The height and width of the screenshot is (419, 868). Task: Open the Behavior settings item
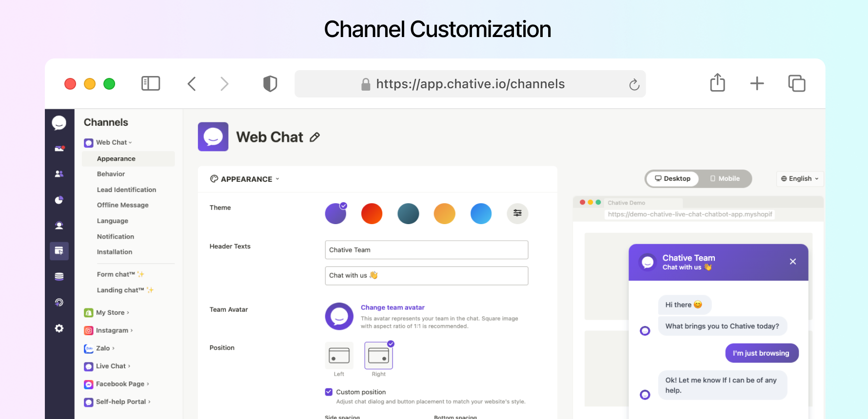tap(111, 174)
